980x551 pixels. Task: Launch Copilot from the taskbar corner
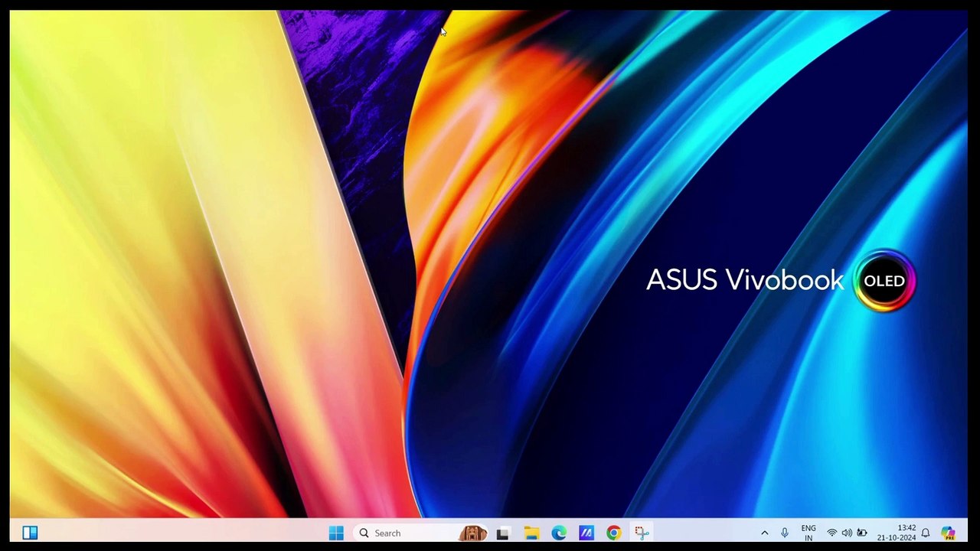(949, 533)
